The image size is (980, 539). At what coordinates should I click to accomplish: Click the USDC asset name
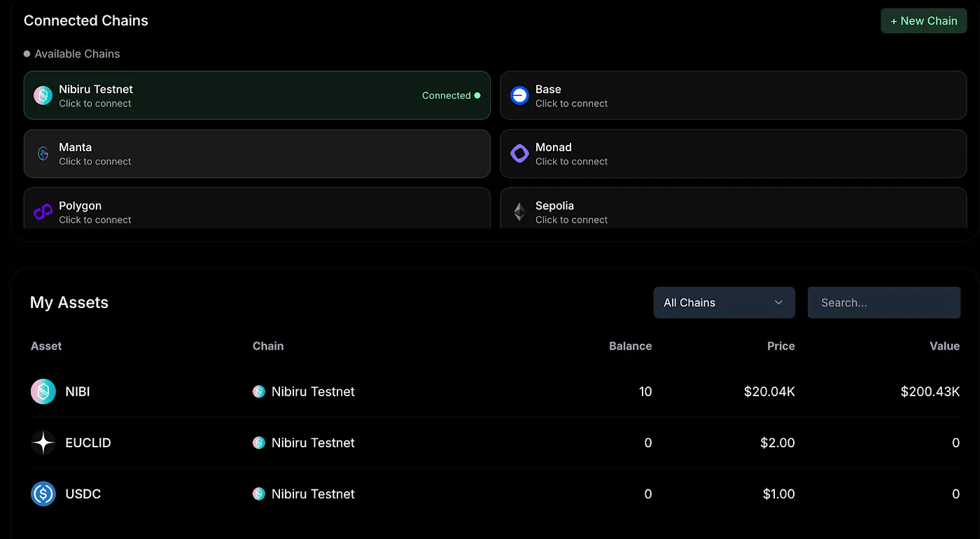tap(83, 493)
